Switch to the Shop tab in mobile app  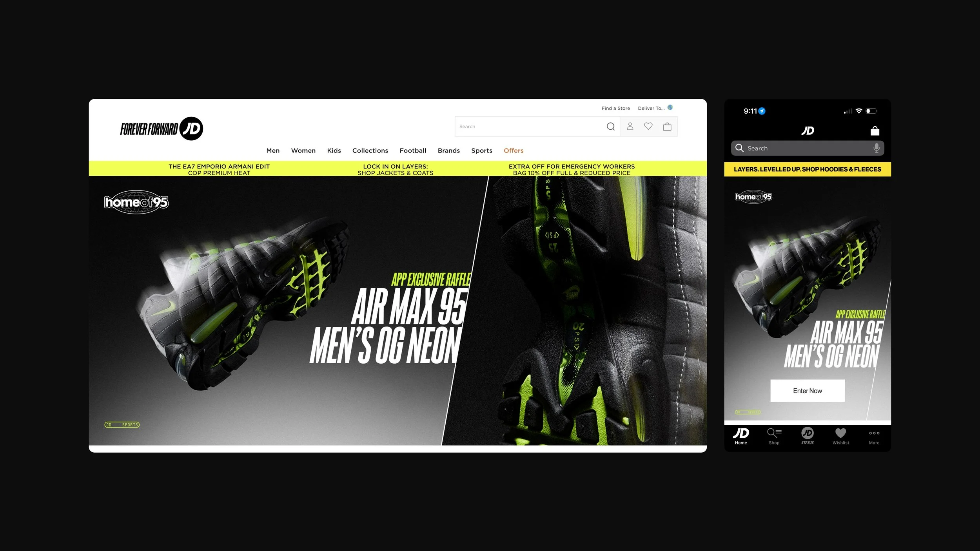pos(774,436)
